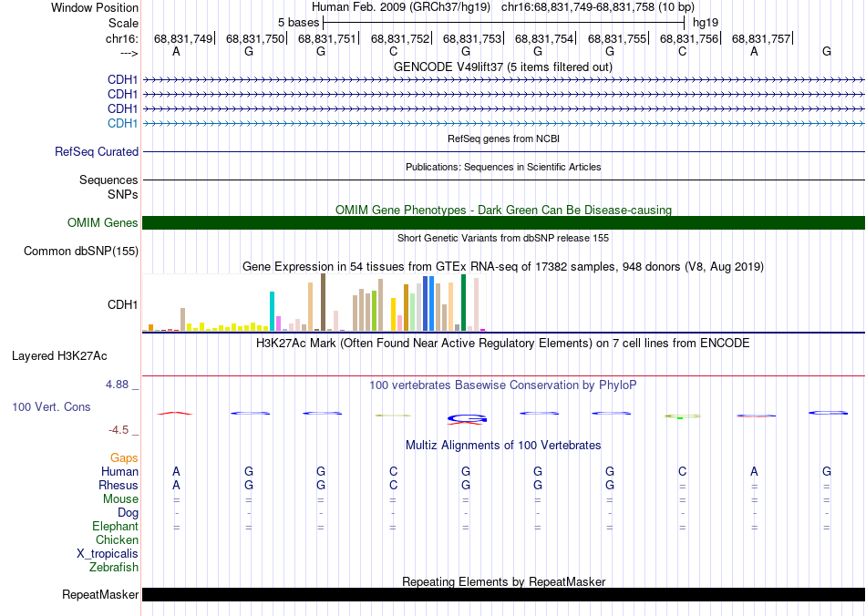Click the dark green OMIM gene bar

pyautogui.click(x=503, y=223)
